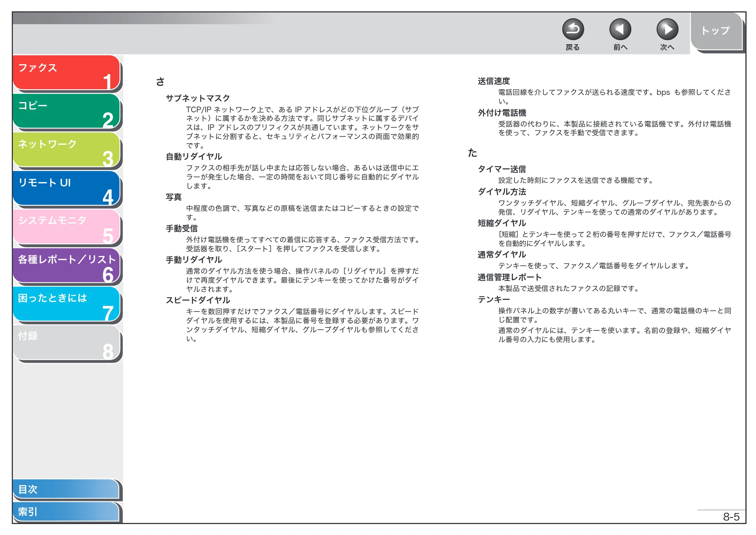The image size is (756, 535).
Task: Click the た section letter heading
Action: coord(472,153)
